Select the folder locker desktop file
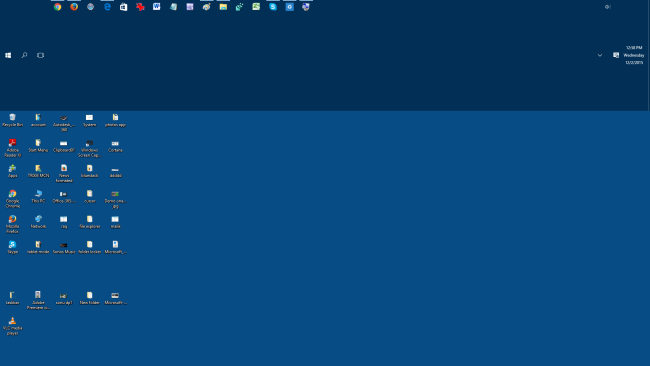 tap(90, 247)
